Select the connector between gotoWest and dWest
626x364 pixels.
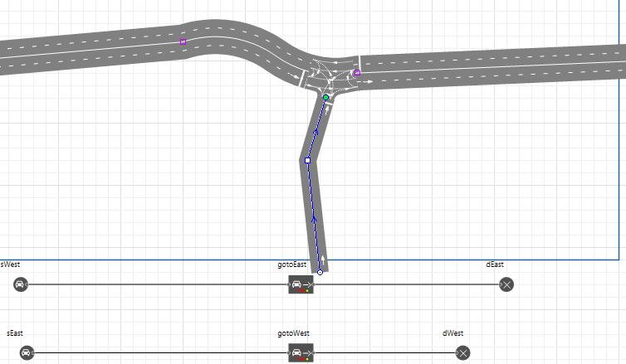tap(382, 353)
